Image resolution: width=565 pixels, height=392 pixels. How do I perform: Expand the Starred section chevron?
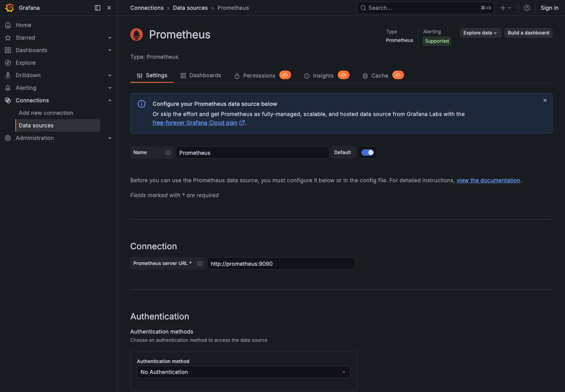point(110,38)
